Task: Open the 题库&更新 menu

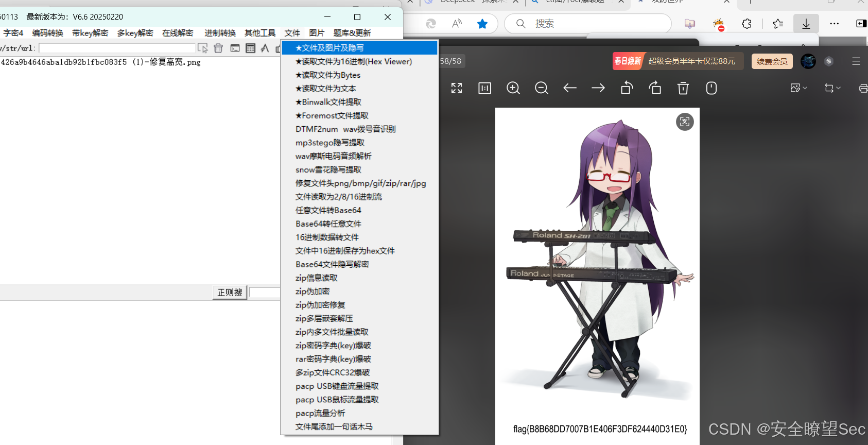Action: click(352, 33)
